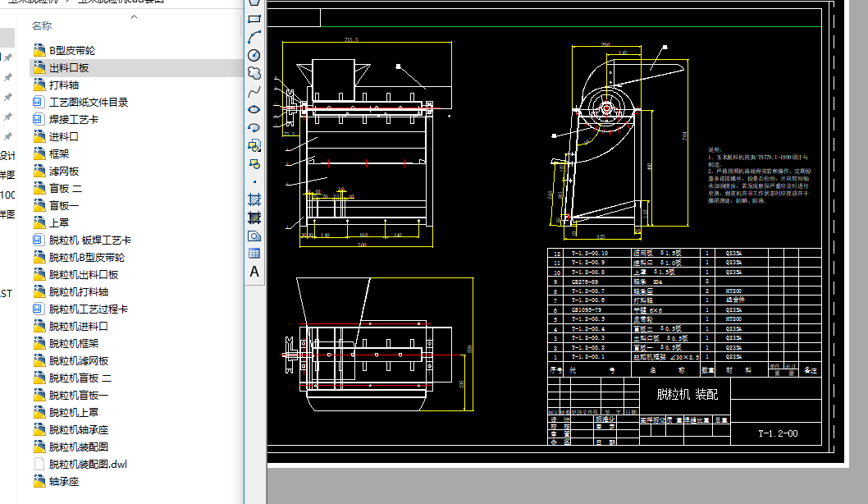Image resolution: width=868 pixels, height=504 pixels.
Task: Click the 脱粒机 装配 title block cell
Action: (687, 394)
